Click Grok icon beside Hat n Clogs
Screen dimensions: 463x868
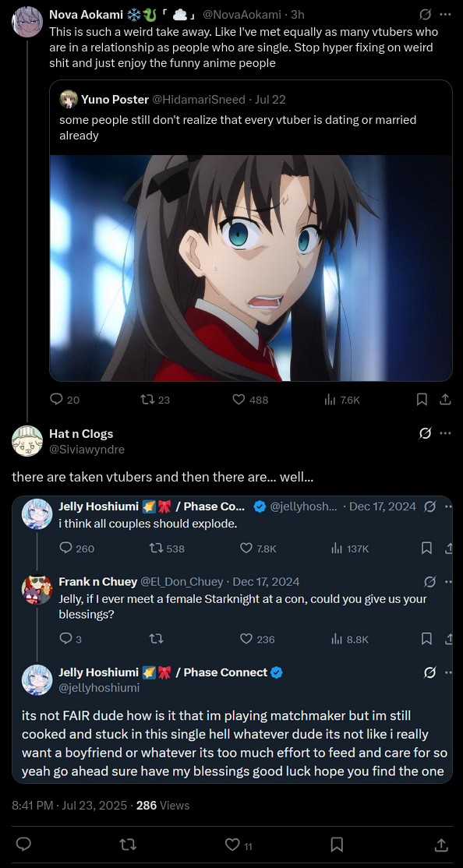click(x=426, y=433)
